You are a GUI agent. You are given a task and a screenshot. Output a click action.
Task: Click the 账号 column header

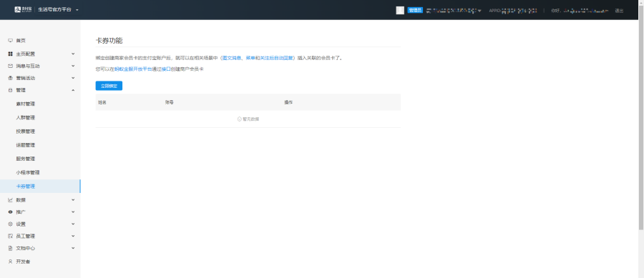click(x=169, y=102)
